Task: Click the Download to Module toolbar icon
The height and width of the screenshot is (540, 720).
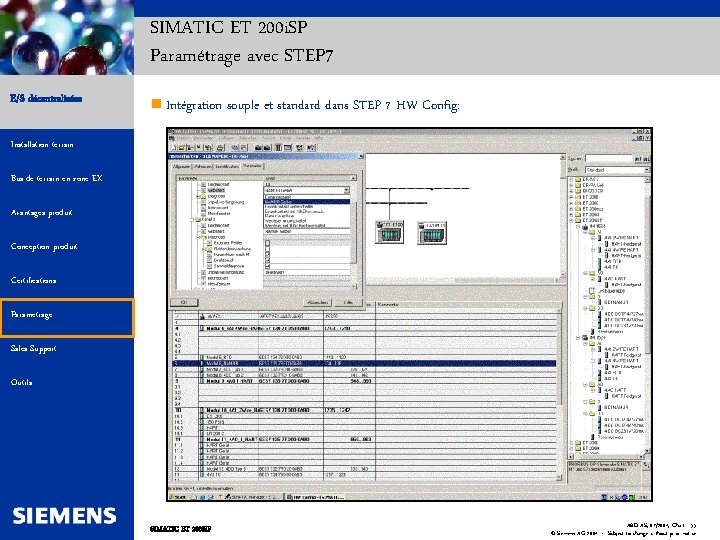Action: [x=258, y=147]
